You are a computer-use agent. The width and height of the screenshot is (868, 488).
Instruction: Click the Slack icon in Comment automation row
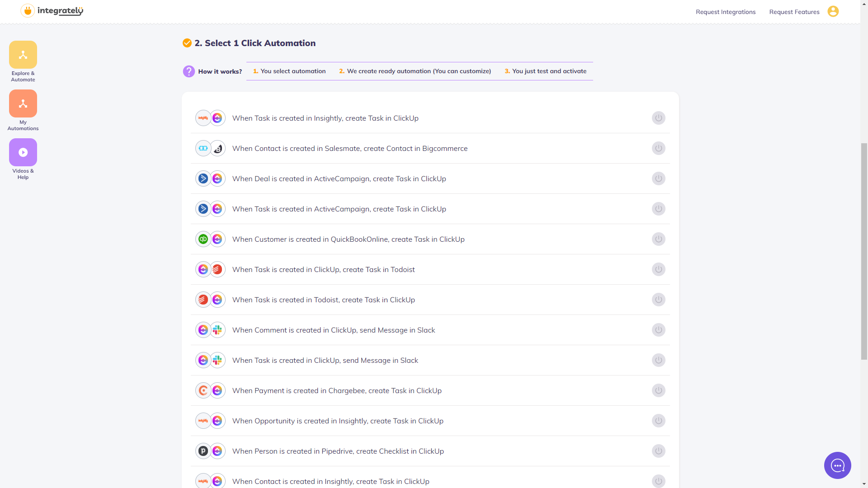(x=217, y=330)
